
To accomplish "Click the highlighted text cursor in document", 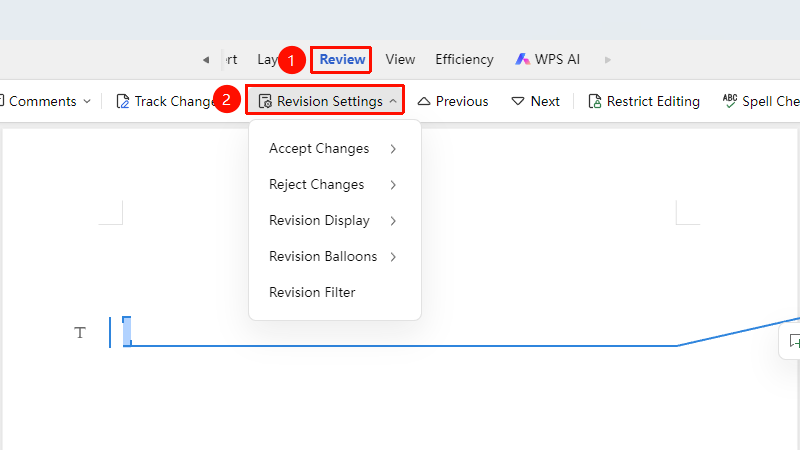I will [127, 332].
